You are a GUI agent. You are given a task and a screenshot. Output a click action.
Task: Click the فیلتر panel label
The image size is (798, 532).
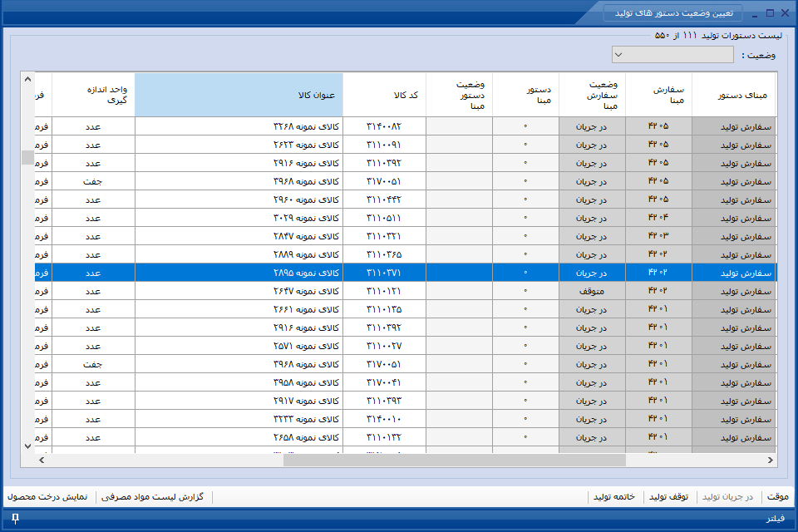[x=776, y=518]
